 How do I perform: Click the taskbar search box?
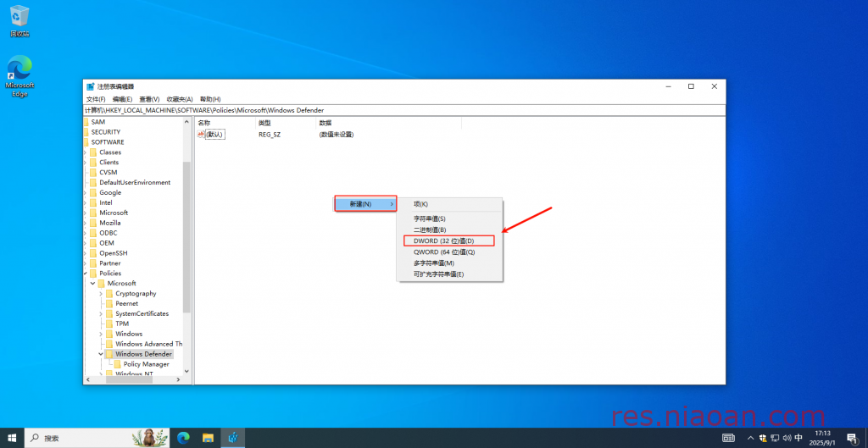pos(97,438)
